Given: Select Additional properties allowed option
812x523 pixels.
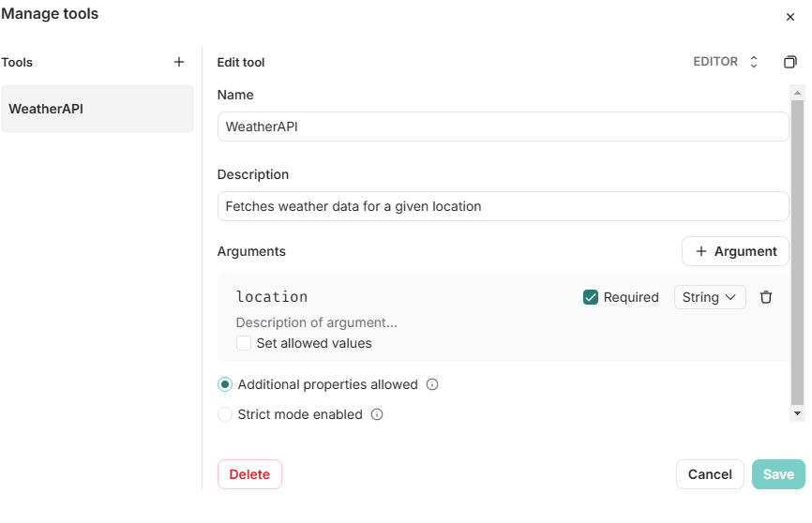Looking at the screenshot, I should click(x=225, y=384).
